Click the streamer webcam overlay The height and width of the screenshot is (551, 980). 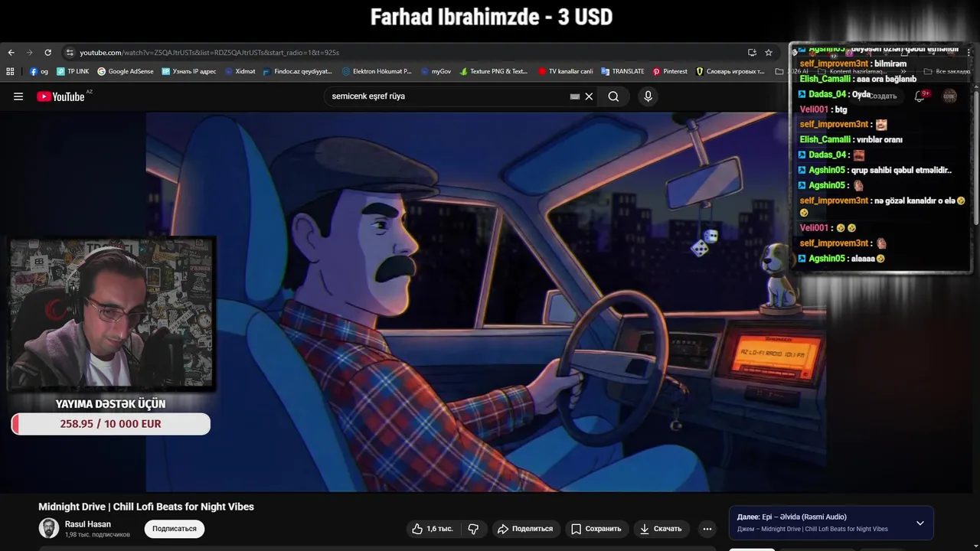point(112,315)
